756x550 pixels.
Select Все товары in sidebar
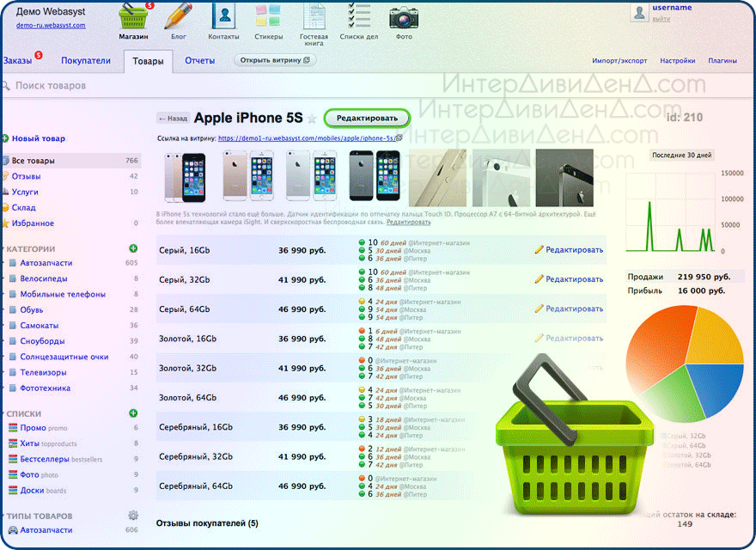71,161
